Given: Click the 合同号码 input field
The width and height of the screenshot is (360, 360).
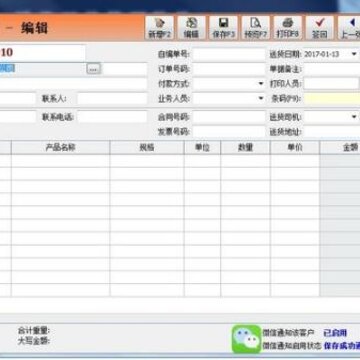Looking at the screenshot, I should click(x=229, y=117).
